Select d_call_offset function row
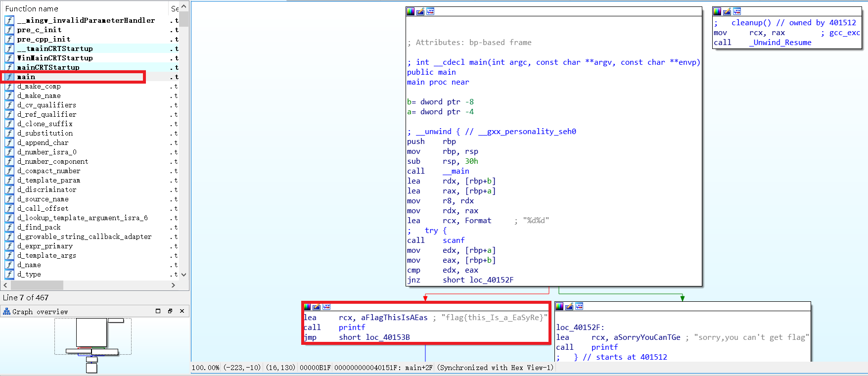The height and width of the screenshot is (376, 868). (x=91, y=208)
